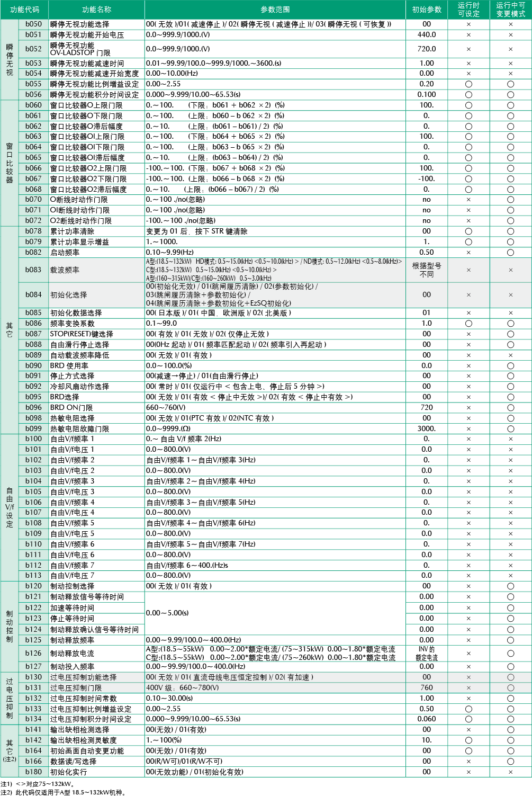Select the 自由V/f设定 group label
This screenshot has width=532, height=796.
point(10,507)
